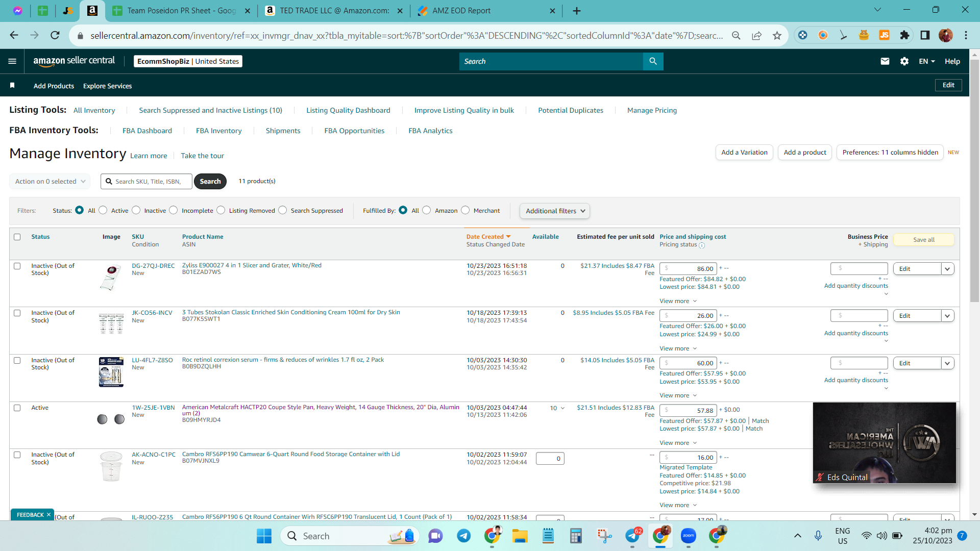Click the zoom magnifier icon in address bar
The image size is (980, 551).
point(736,35)
